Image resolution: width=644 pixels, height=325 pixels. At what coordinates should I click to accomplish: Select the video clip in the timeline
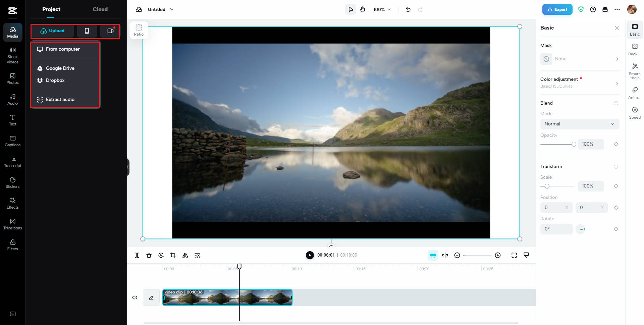pos(227,297)
